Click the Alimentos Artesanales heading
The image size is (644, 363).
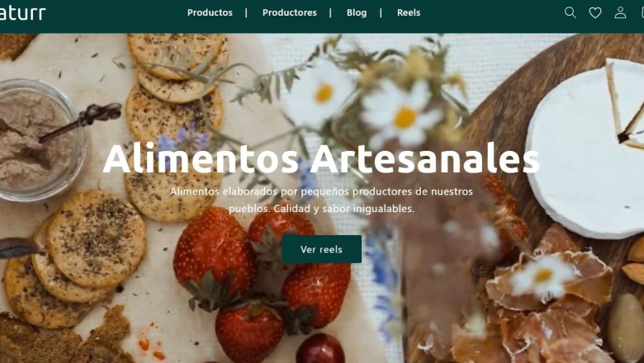[x=321, y=158]
